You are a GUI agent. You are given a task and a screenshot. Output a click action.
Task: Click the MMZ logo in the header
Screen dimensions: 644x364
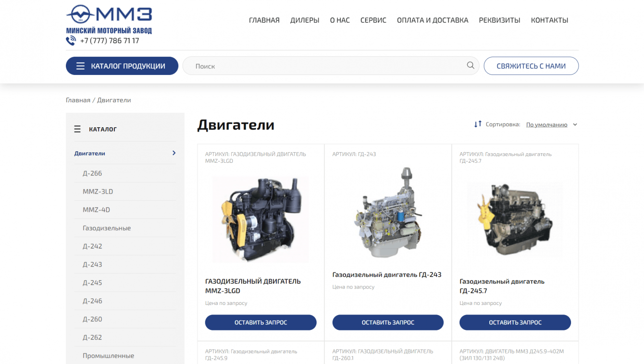pos(109,19)
